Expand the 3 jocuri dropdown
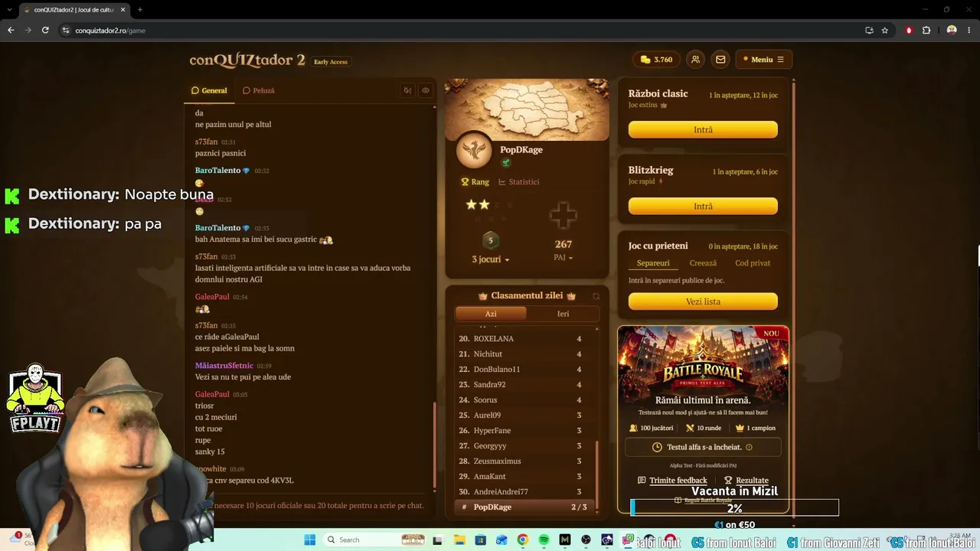This screenshot has width=980, height=551. tap(491, 259)
